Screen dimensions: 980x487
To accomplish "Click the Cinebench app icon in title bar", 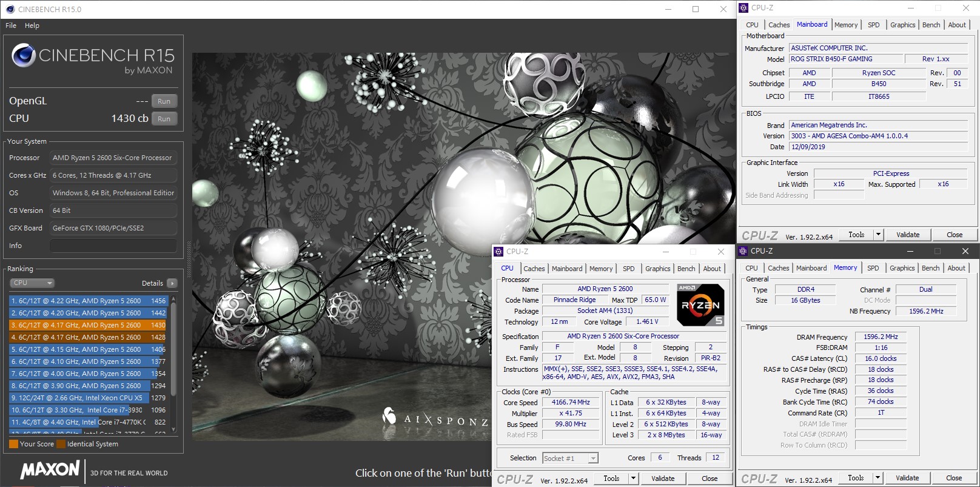I will 10,9.
